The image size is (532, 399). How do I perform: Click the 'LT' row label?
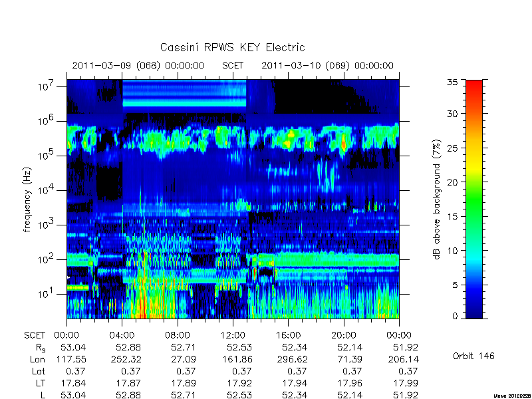pos(41,383)
